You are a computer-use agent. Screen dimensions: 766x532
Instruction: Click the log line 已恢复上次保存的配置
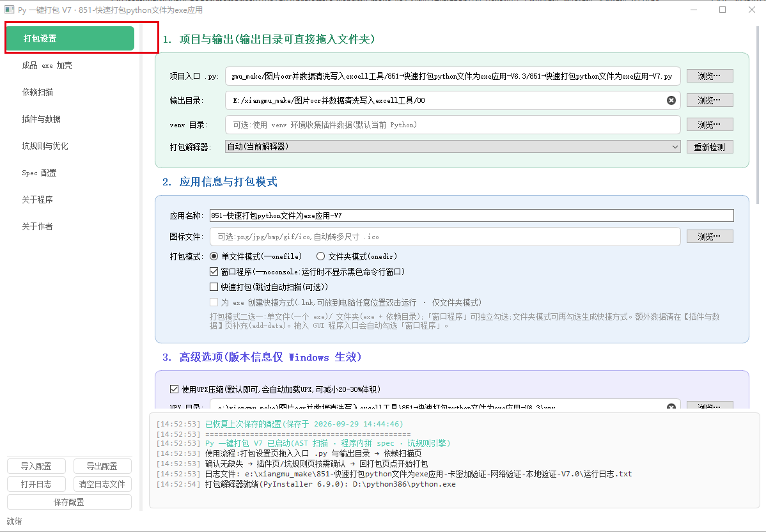[279, 424]
